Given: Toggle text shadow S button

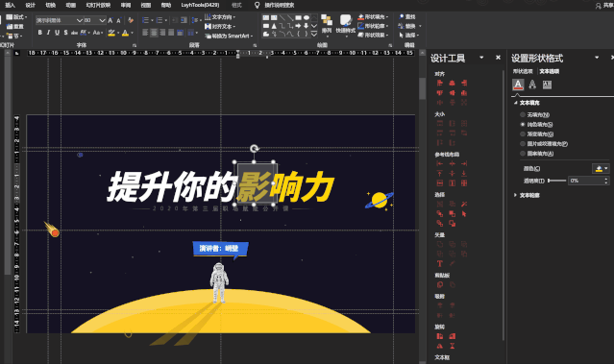Looking at the screenshot, I should [x=65, y=33].
